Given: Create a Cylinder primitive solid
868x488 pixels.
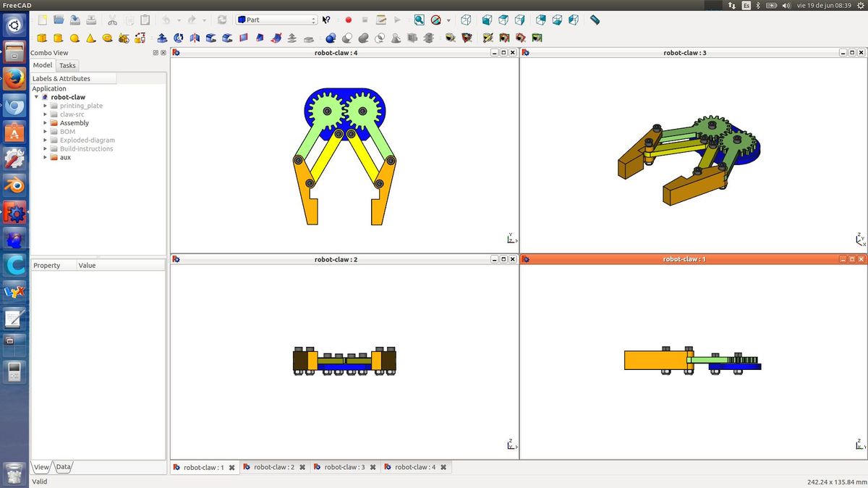Looking at the screenshot, I should (x=58, y=38).
